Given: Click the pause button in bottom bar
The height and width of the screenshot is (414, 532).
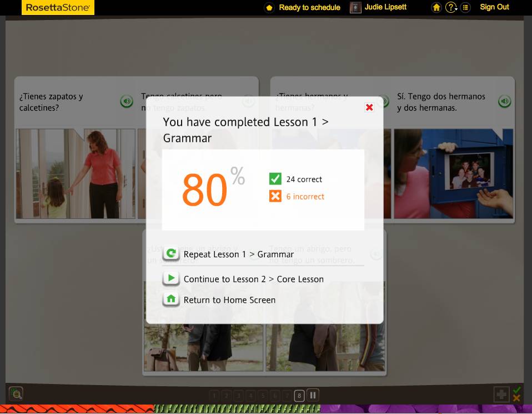Looking at the screenshot, I should (x=313, y=395).
